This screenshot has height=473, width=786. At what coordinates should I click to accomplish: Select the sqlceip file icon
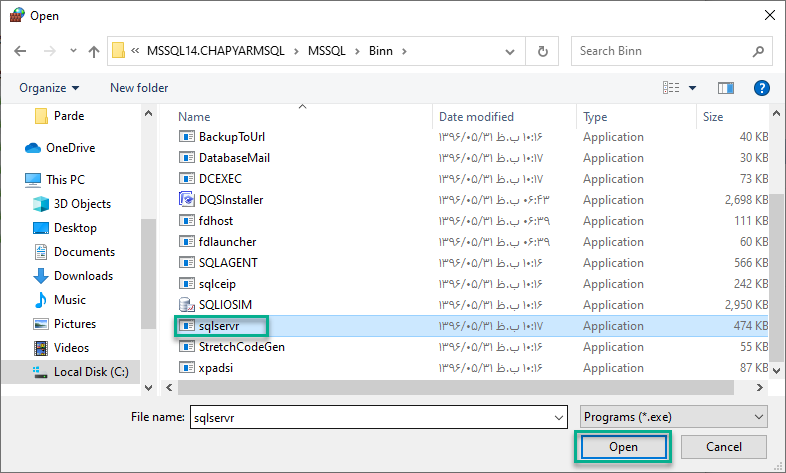186,284
